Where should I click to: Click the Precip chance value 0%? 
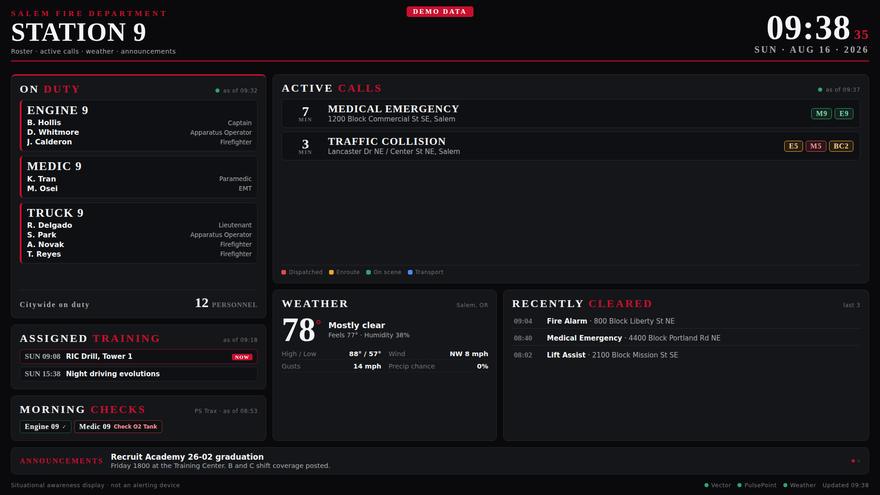tap(482, 366)
